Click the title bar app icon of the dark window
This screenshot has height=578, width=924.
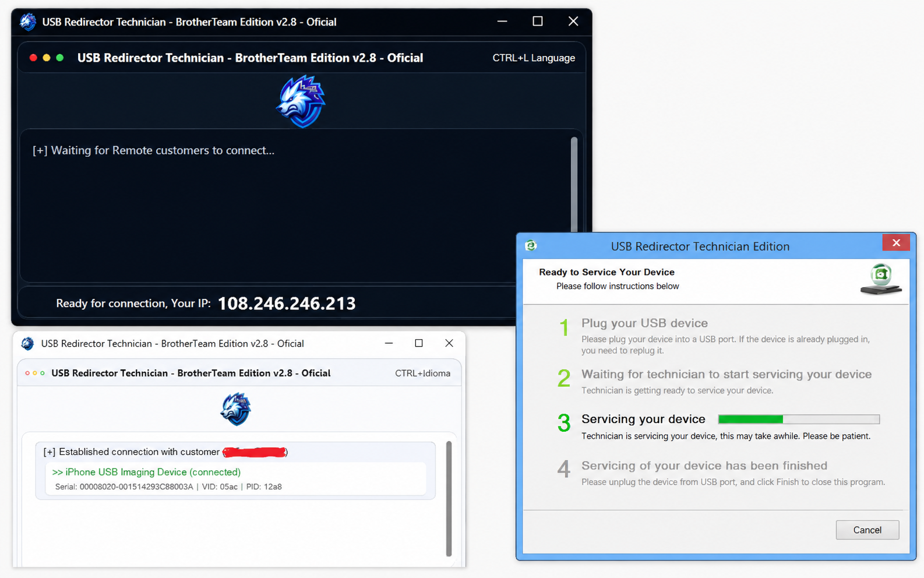[27, 22]
